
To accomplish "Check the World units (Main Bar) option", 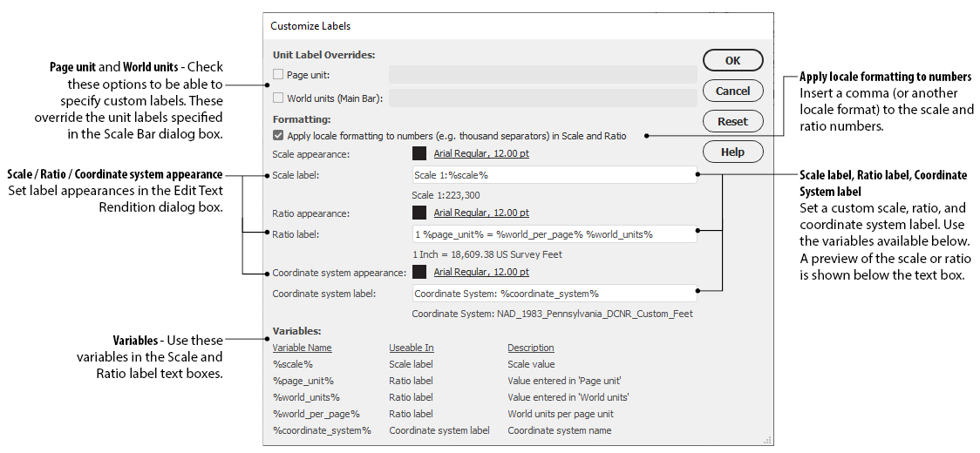I will point(278,98).
